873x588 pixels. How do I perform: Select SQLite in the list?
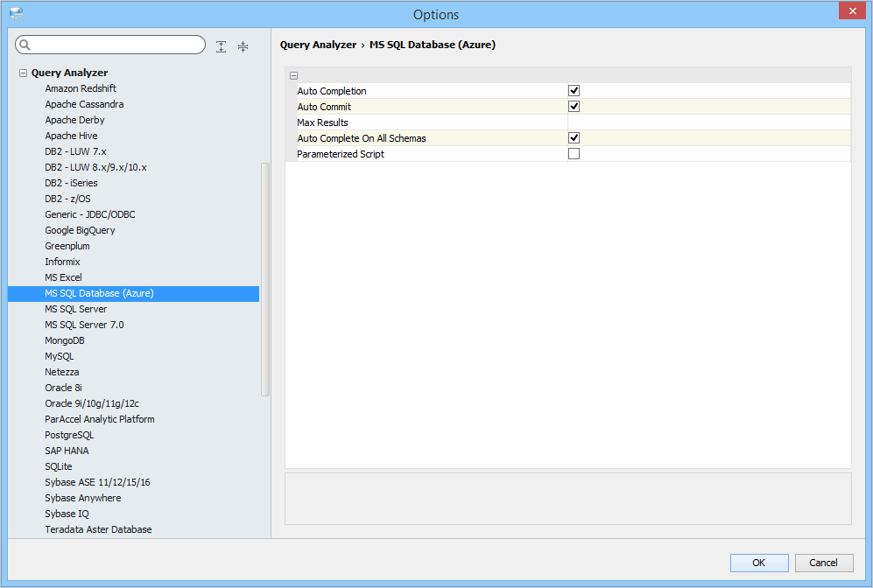59,466
